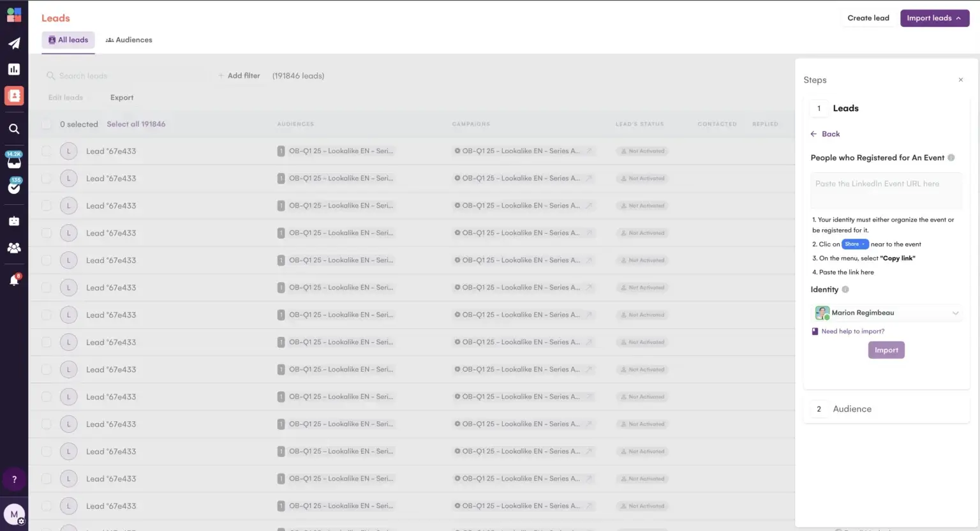This screenshot has height=531, width=980.
Task: Click the Export button
Action: (x=122, y=98)
